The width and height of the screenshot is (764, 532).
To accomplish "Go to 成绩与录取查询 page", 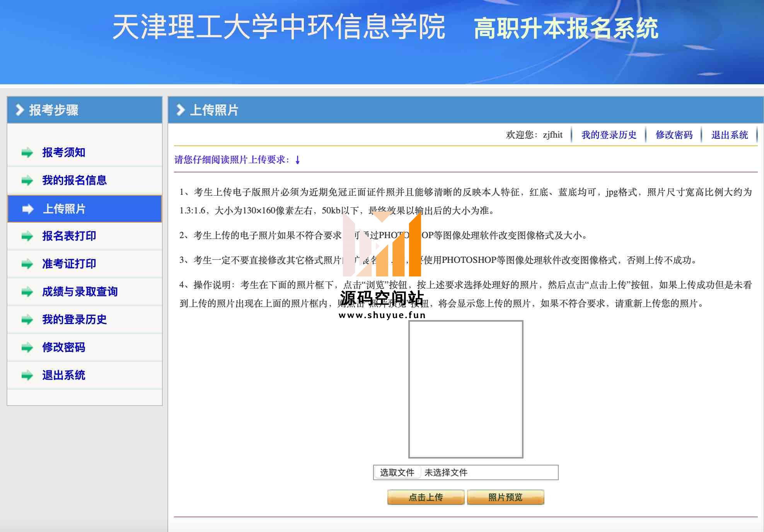I will click(x=80, y=292).
